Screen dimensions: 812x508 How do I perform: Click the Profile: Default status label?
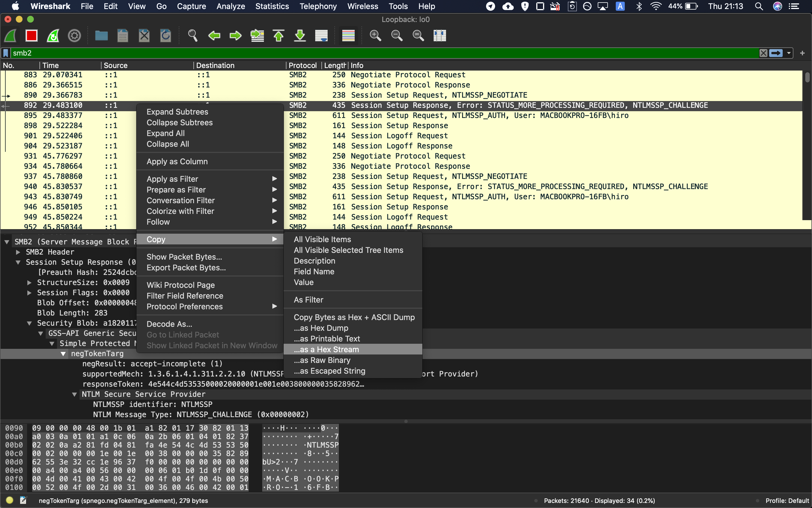(x=787, y=501)
